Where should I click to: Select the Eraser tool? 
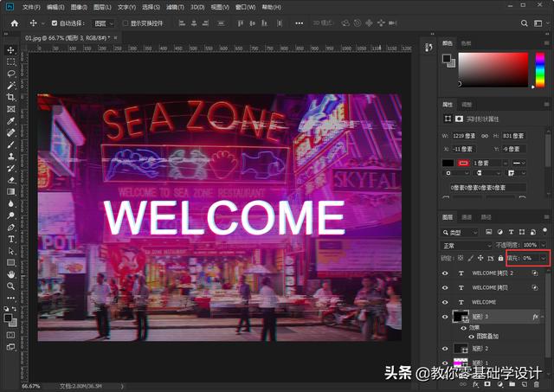pos(10,180)
